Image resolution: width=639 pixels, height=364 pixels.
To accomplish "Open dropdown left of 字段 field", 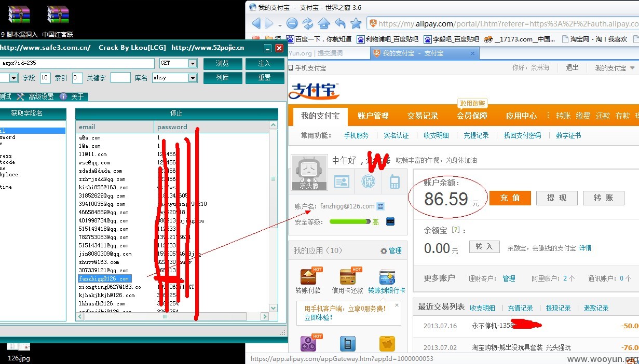I will pos(13,78).
